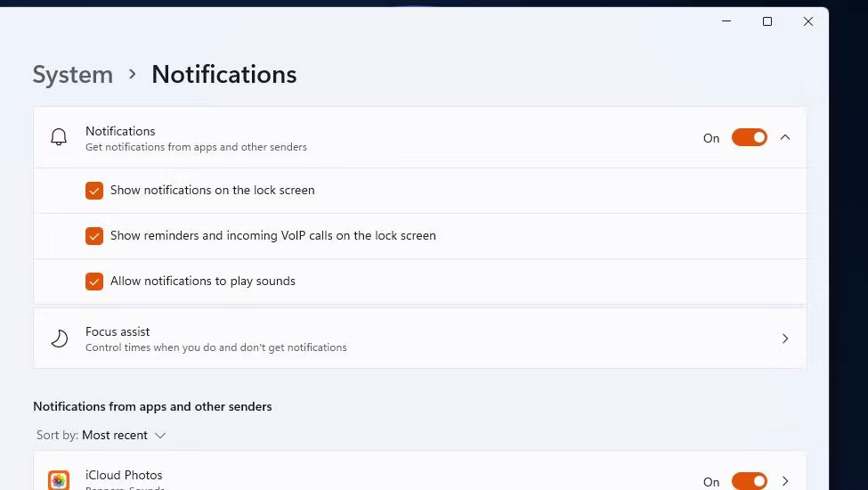Image resolution: width=868 pixels, height=490 pixels.
Task: Click the iCloud Photos app icon
Action: coord(59,480)
